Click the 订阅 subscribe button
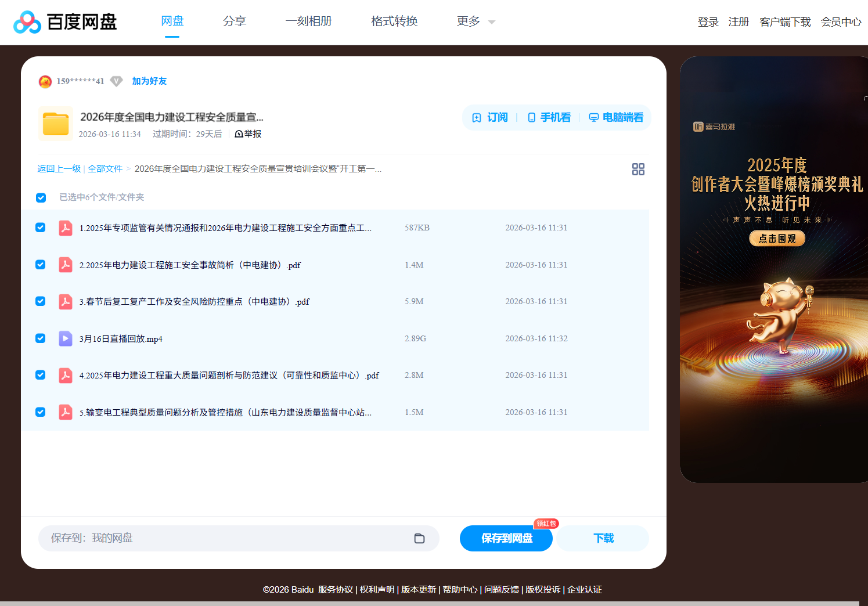 pyautogui.click(x=491, y=118)
